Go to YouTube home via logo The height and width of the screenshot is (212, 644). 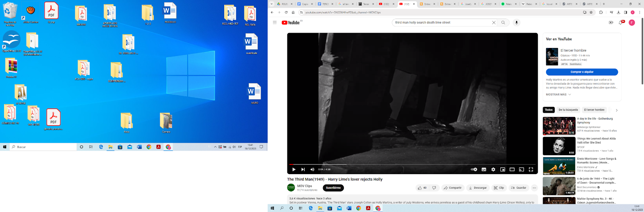(x=291, y=23)
